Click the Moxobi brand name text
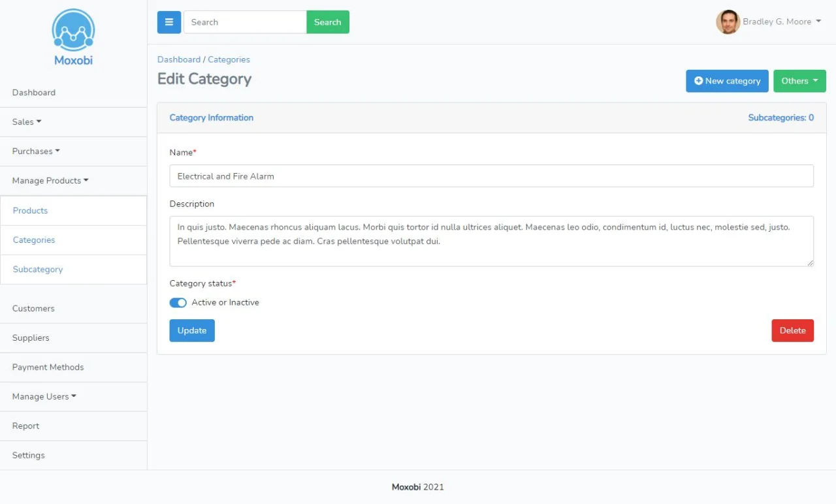Image resolution: width=836 pixels, height=504 pixels. [73, 61]
